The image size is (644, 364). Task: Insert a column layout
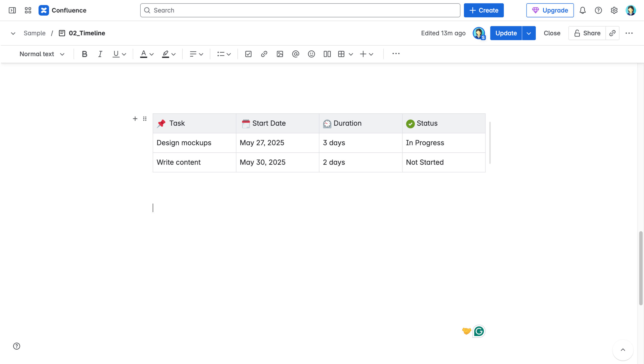point(327,54)
